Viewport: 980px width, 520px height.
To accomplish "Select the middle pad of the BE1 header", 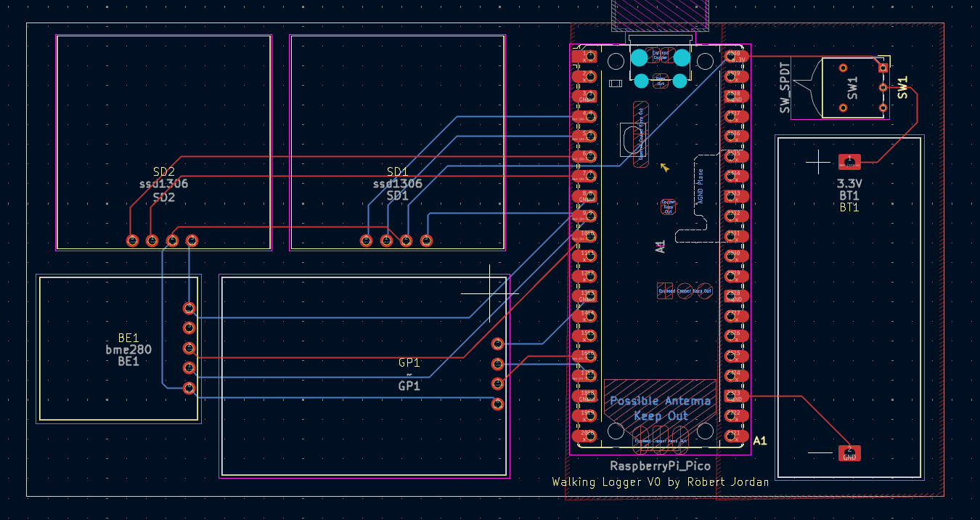I will click(x=189, y=349).
